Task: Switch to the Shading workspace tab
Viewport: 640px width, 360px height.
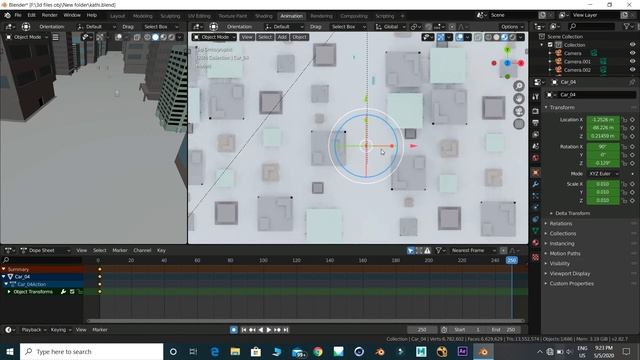Action: click(264, 16)
